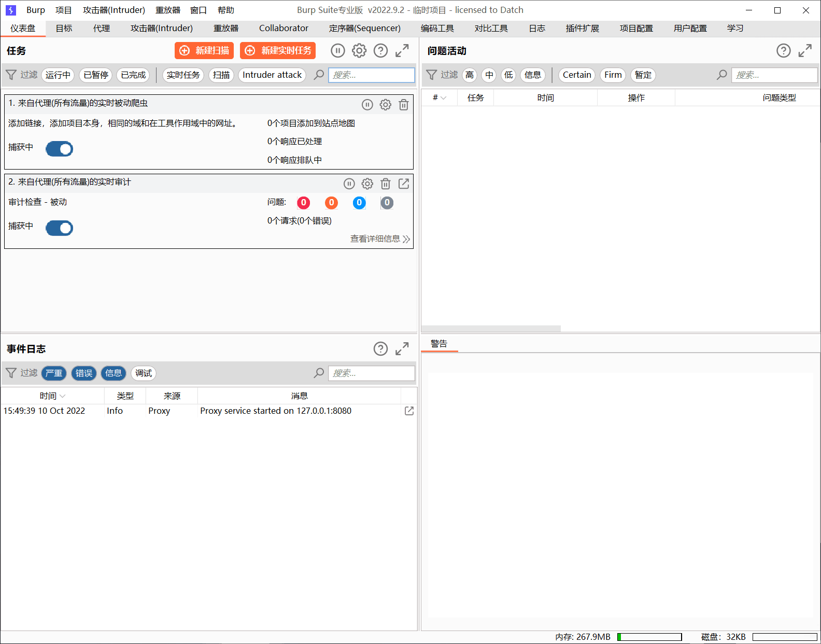Toggle the 调试 event log filter

click(x=144, y=373)
